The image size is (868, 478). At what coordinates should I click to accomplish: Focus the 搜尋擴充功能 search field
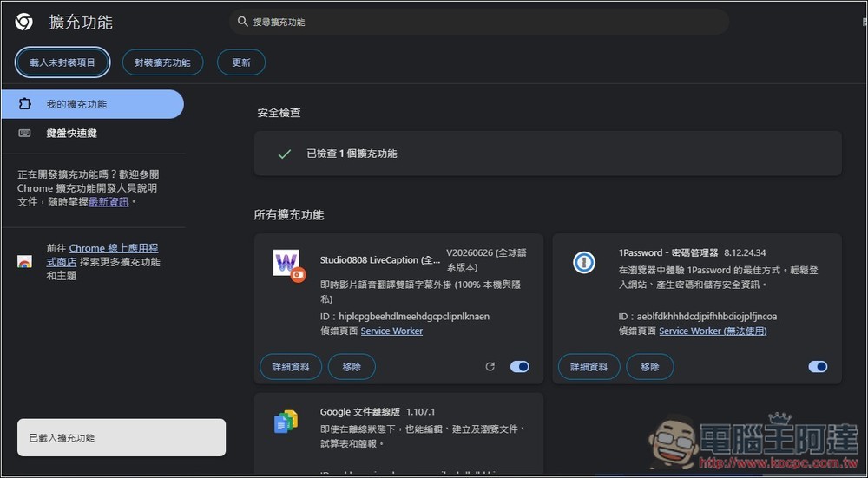pos(479,22)
